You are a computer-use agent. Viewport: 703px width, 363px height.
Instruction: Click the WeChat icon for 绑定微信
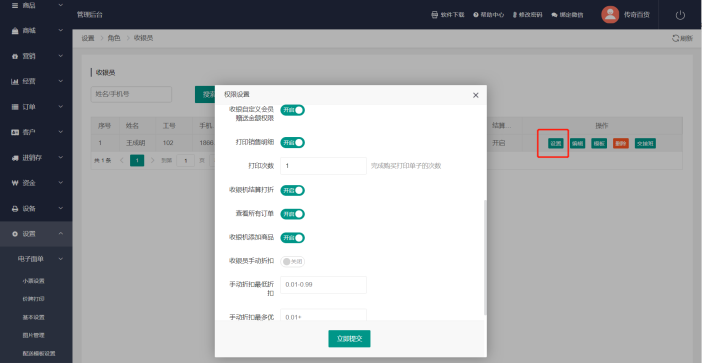pyautogui.click(x=555, y=15)
